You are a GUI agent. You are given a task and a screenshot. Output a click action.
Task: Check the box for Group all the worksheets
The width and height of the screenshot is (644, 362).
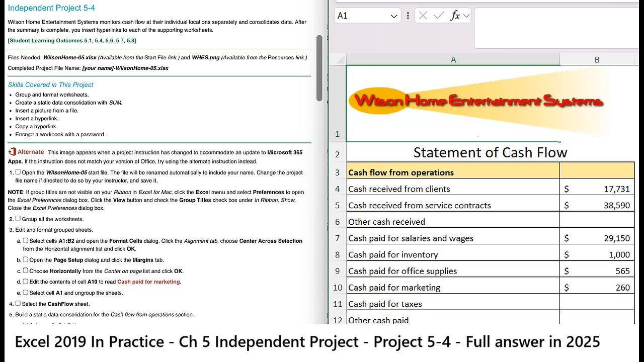click(18, 219)
